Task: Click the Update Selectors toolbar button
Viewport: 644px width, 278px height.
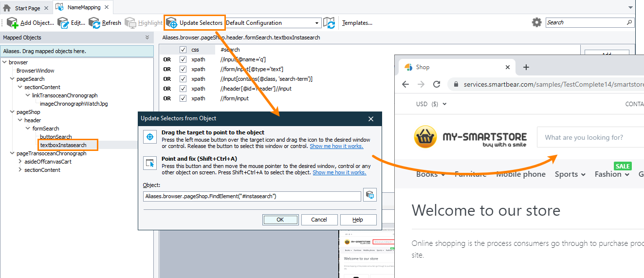Action: [195, 23]
